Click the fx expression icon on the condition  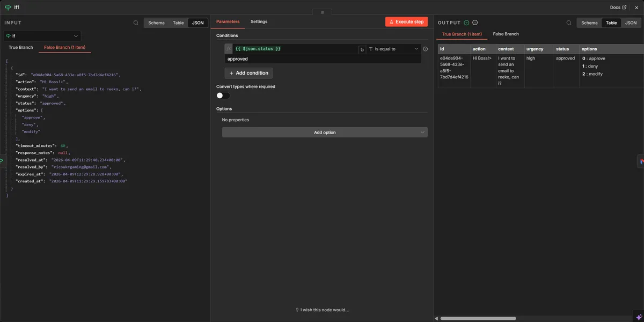[228, 48]
